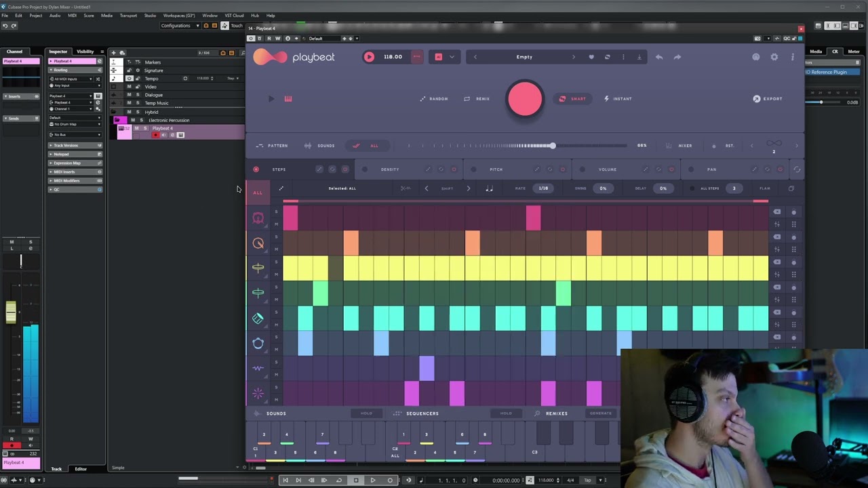Image resolution: width=868 pixels, height=488 pixels.
Task: Click the Mixer button in Playbeat
Action: pos(679,146)
